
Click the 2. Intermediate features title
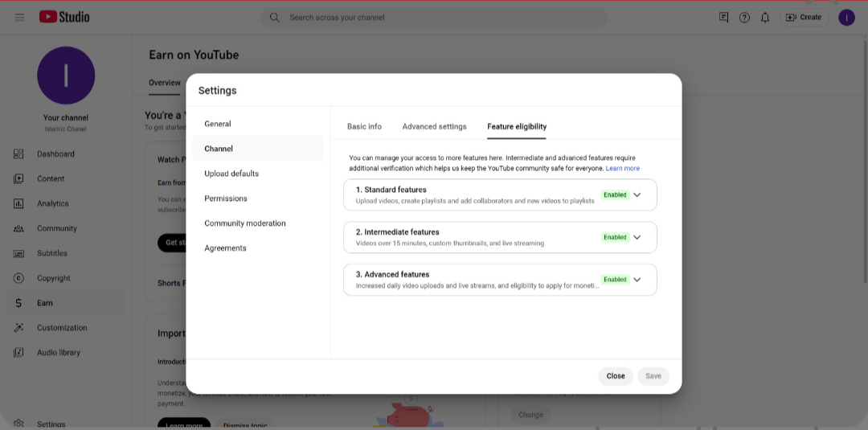click(398, 232)
